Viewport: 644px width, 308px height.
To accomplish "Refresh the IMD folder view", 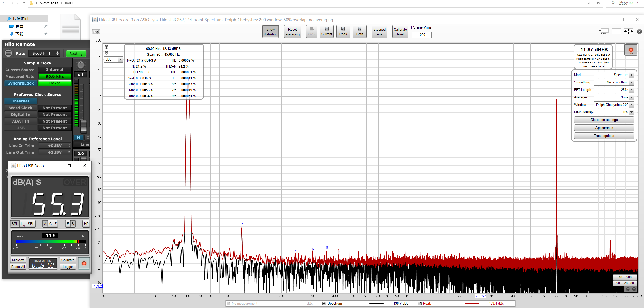I will click(598, 3).
